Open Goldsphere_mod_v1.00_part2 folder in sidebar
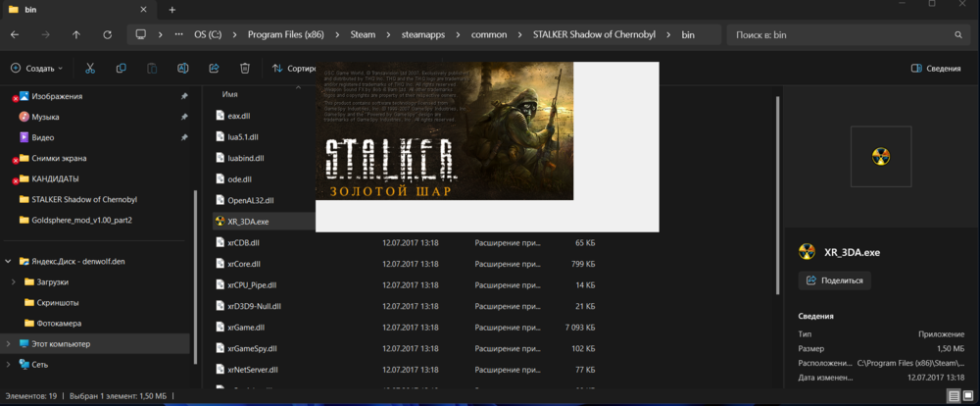The width and height of the screenshot is (980, 406). (x=81, y=220)
